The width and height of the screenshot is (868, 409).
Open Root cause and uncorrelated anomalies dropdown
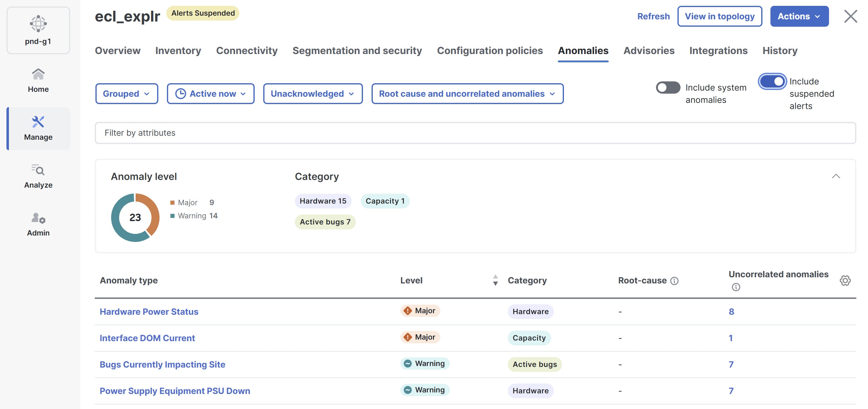click(x=467, y=94)
